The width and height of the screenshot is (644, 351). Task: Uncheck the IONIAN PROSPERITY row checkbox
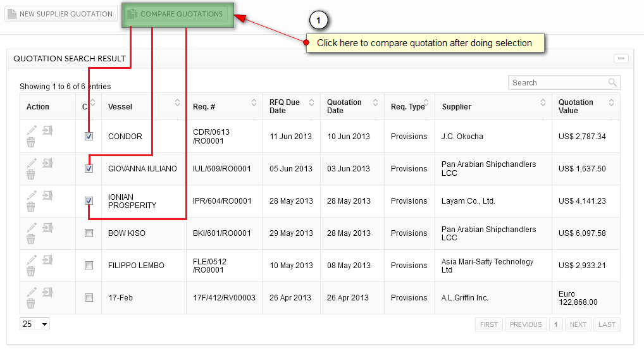[x=89, y=200]
